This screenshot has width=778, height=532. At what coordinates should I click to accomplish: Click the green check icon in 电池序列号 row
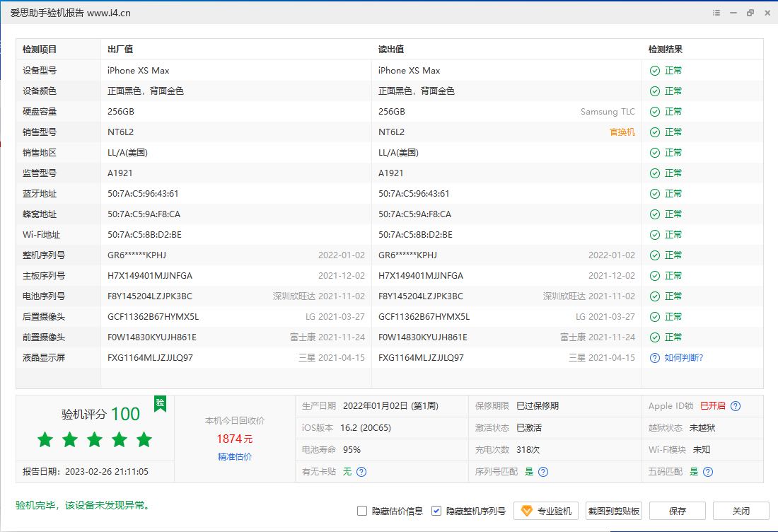(x=655, y=296)
